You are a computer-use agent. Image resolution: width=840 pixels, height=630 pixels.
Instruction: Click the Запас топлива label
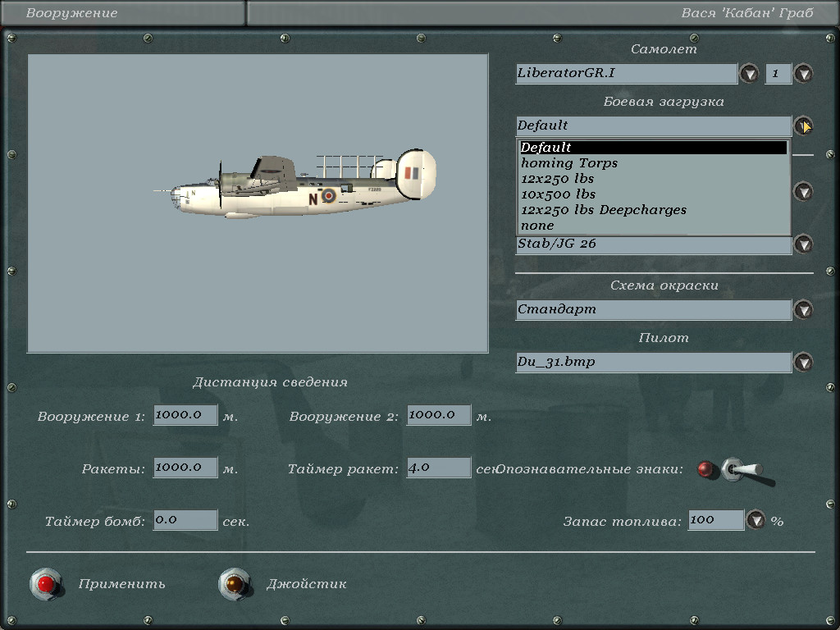point(622,521)
